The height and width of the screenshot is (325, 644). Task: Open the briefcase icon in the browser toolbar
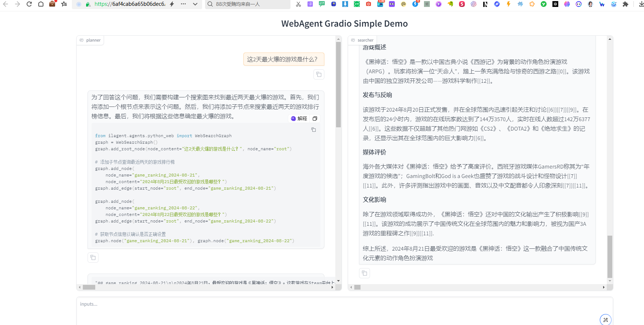point(53,4)
